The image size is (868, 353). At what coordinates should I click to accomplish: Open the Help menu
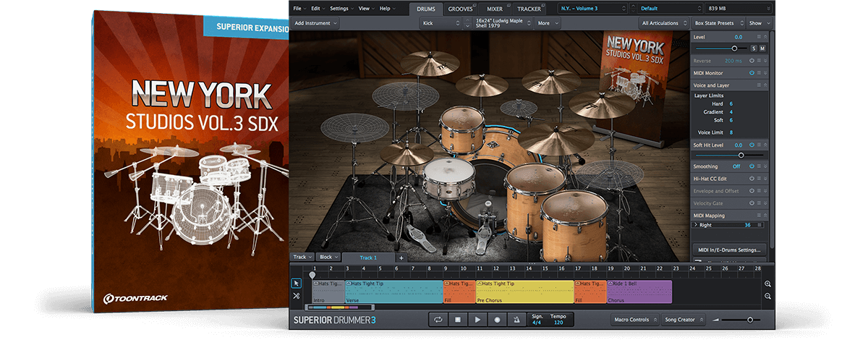[x=386, y=9]
